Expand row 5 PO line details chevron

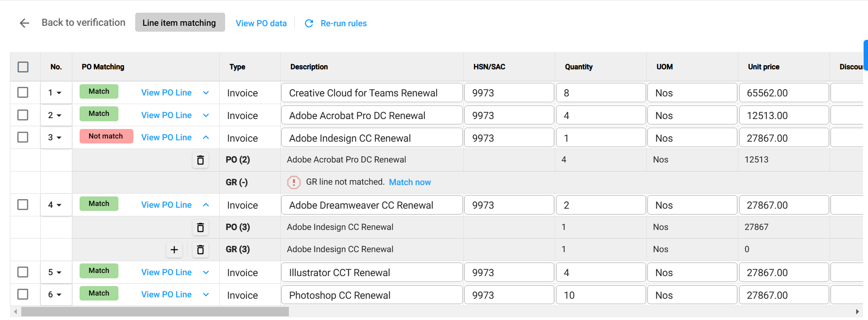[x=206, y=272]
